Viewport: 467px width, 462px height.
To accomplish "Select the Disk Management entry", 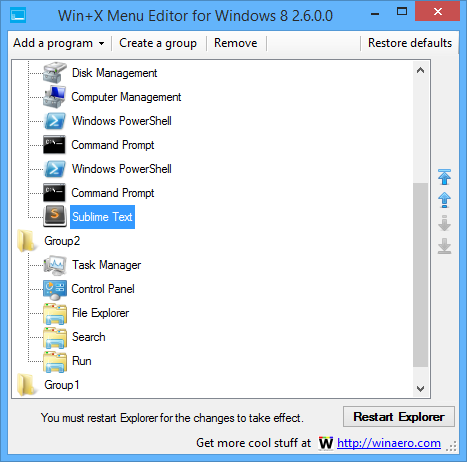I will pyautogui.click(x=114, y=73).
